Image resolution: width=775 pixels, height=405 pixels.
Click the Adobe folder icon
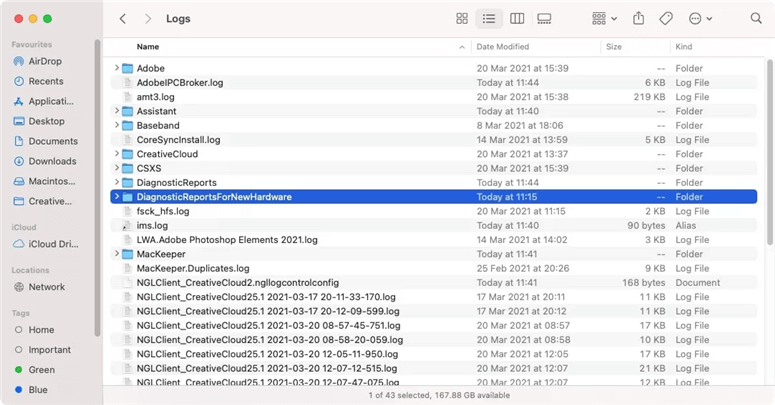click(x=128, y=68)
